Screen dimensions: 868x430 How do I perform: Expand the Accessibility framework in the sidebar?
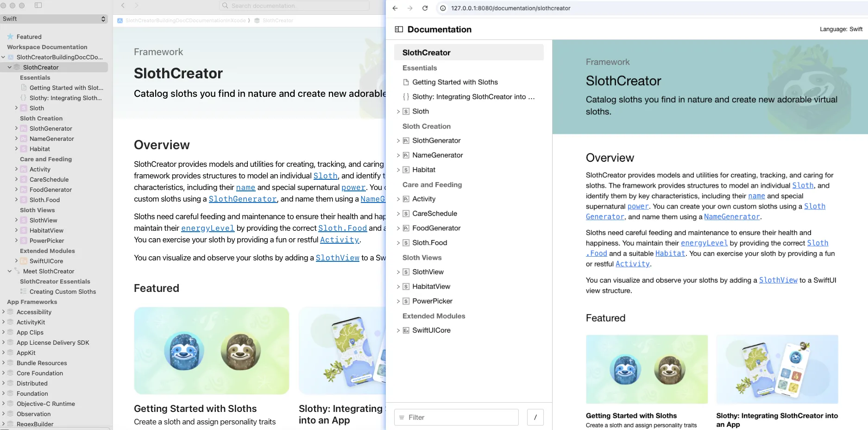click(x=4, y=312)
